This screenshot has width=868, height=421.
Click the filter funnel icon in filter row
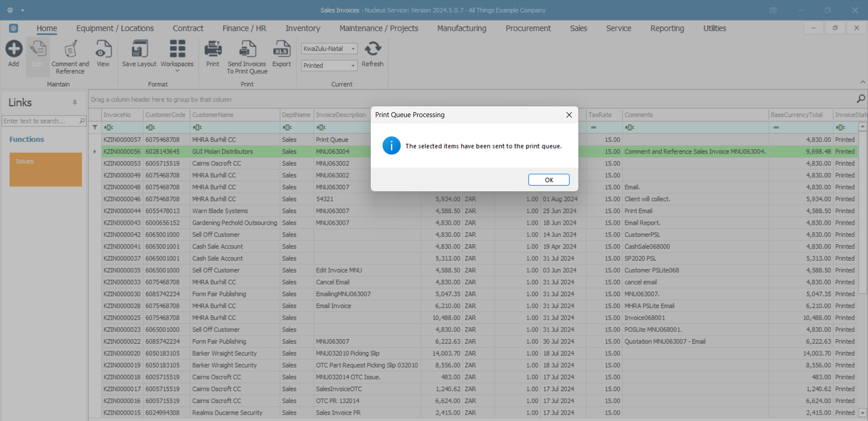click(x=95, y=128)
